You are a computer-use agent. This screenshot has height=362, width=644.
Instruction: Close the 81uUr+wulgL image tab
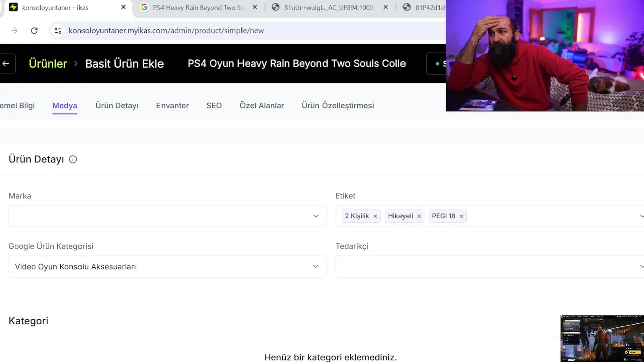385,7
